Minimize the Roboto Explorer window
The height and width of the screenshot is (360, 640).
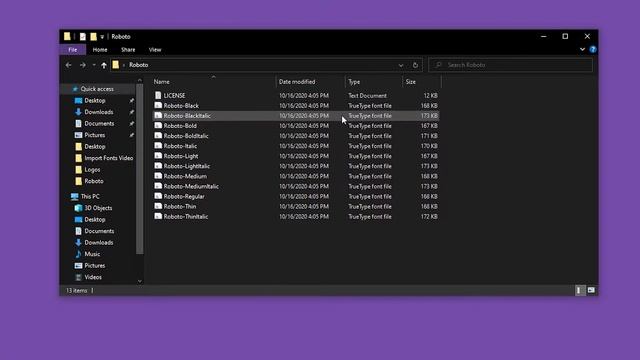pyautogui.click(x=543, y=36)
